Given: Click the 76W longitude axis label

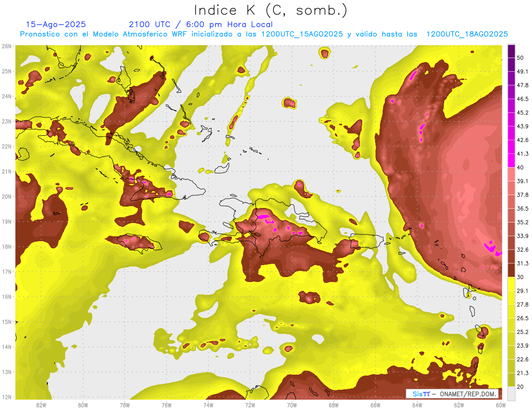Looking at the screenshot, I should click(167, 405).
